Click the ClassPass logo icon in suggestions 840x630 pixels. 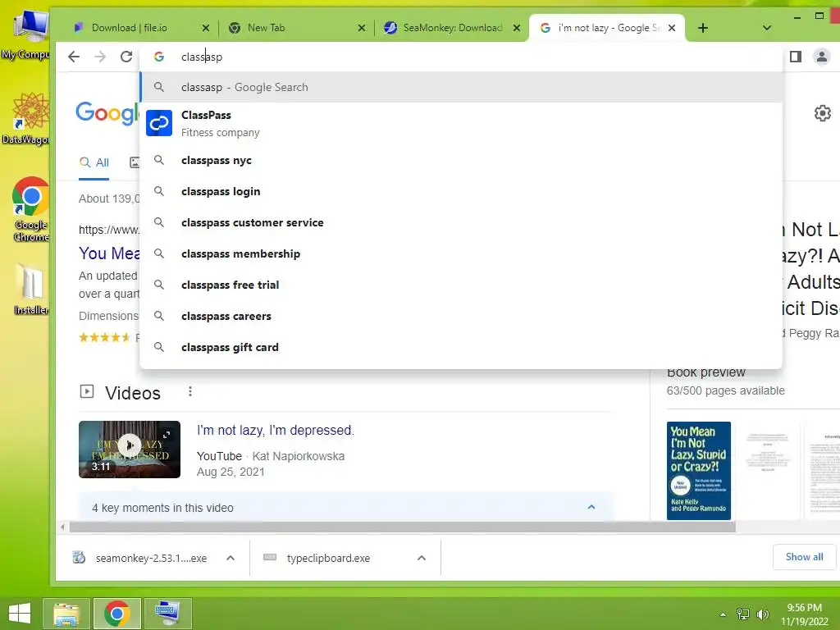pyautogui.click(x=159, y=123)
